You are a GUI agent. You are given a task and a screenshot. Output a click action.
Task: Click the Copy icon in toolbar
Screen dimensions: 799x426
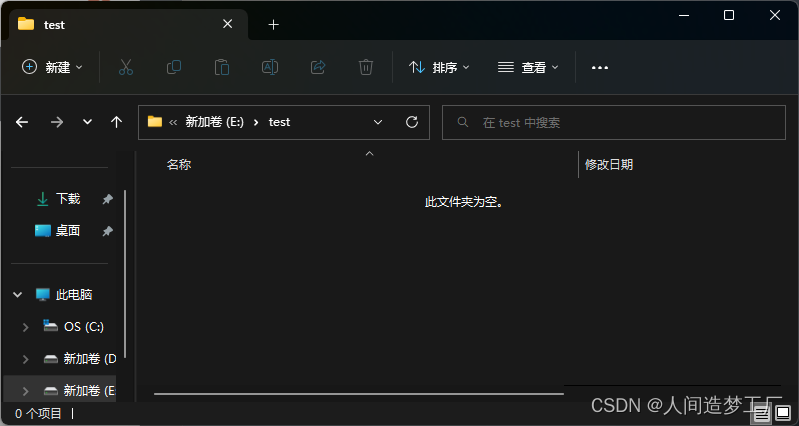click(174, 67)
